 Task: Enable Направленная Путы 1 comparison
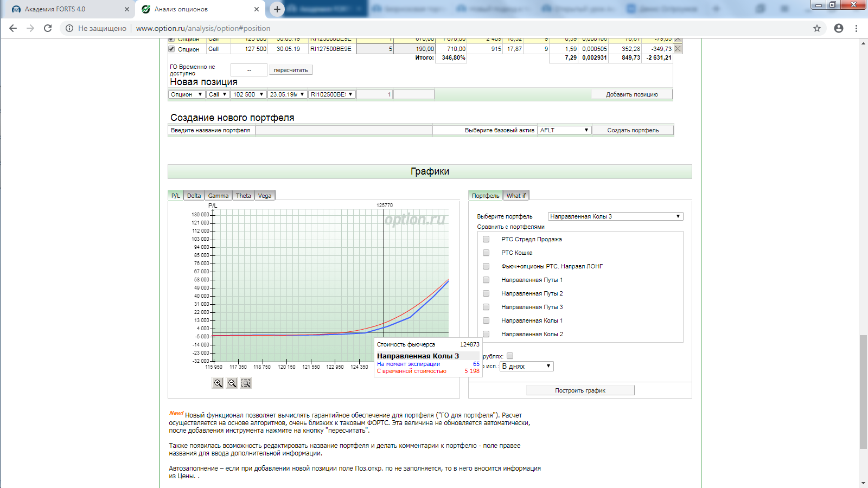point(486,280)
